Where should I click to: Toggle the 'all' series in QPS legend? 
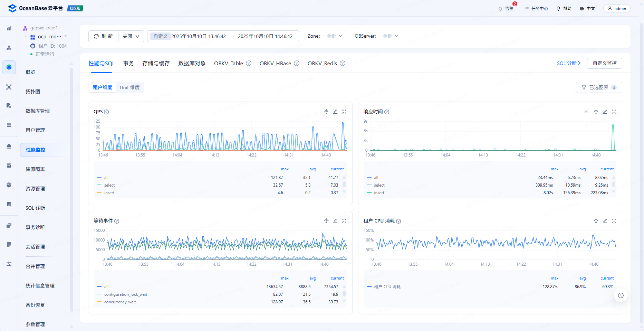tap(106, 178)
